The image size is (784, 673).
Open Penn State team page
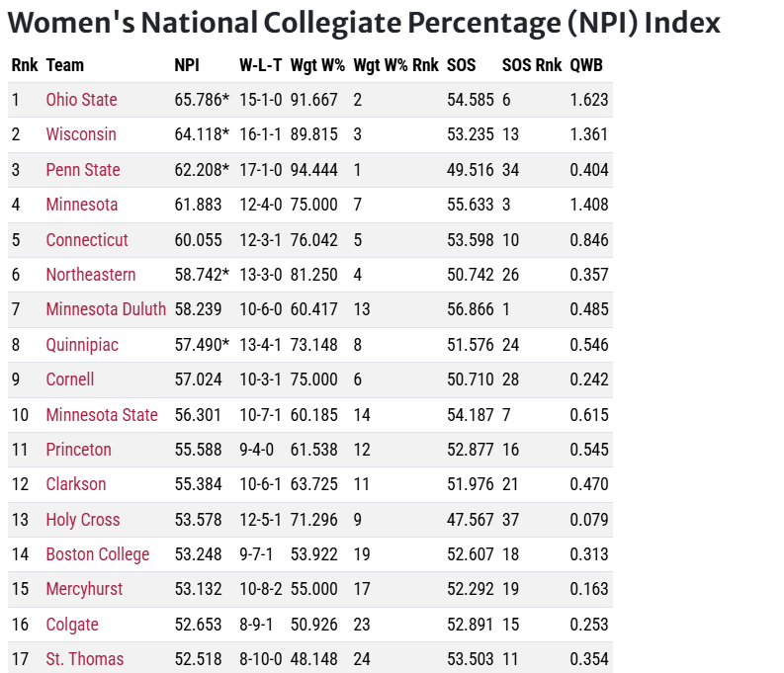click(x=83, y=170)
